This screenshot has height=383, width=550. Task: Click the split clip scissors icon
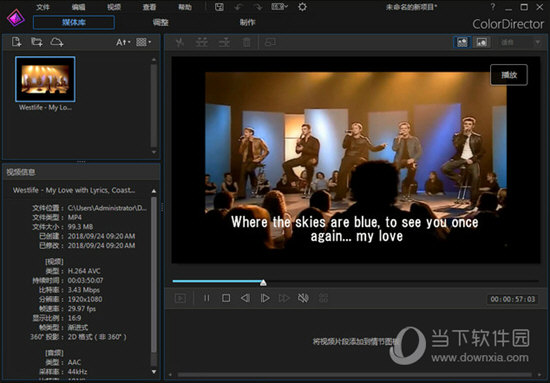(x=180, y=43)
